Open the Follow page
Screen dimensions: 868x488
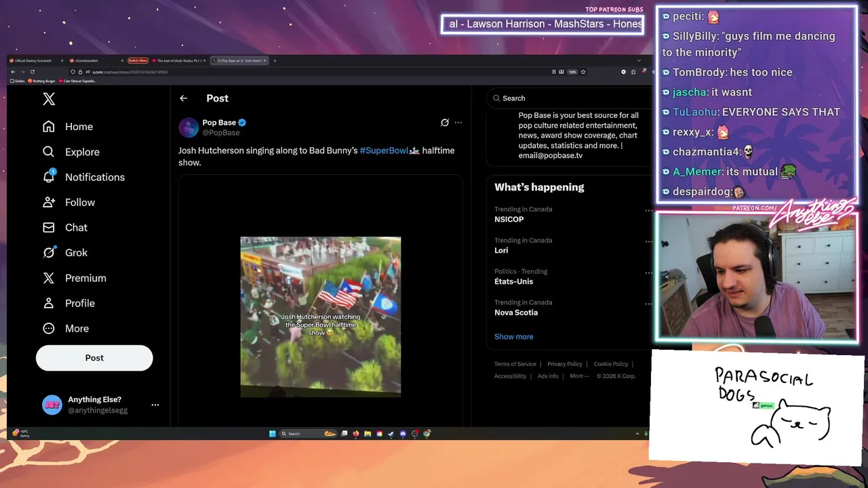click(x=68, y=202)
